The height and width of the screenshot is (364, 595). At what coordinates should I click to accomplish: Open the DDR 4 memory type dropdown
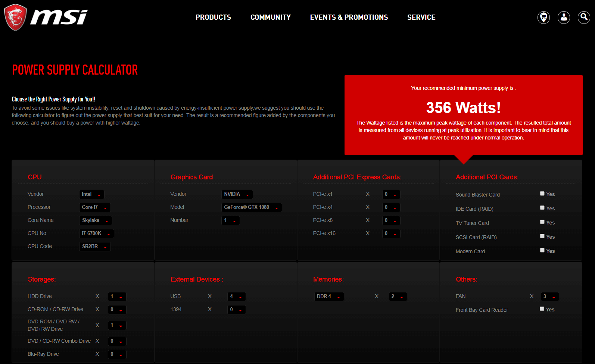[328, 296]
